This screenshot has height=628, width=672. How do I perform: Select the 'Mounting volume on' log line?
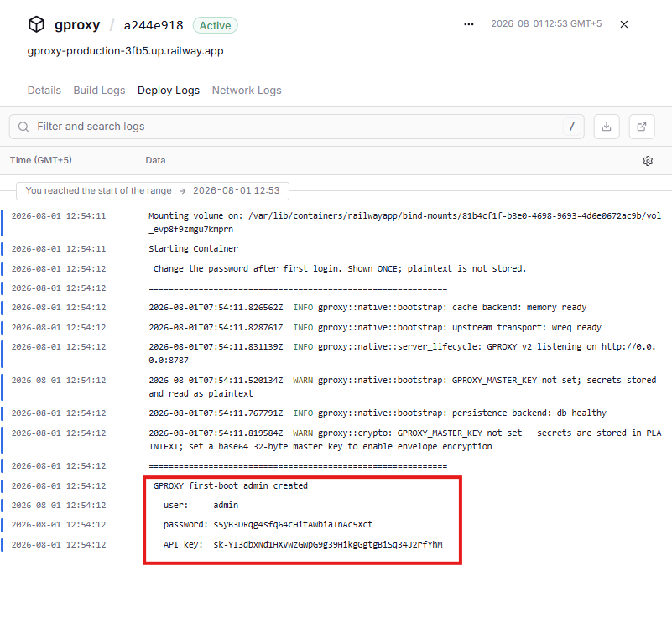click(x=336, y=222)
